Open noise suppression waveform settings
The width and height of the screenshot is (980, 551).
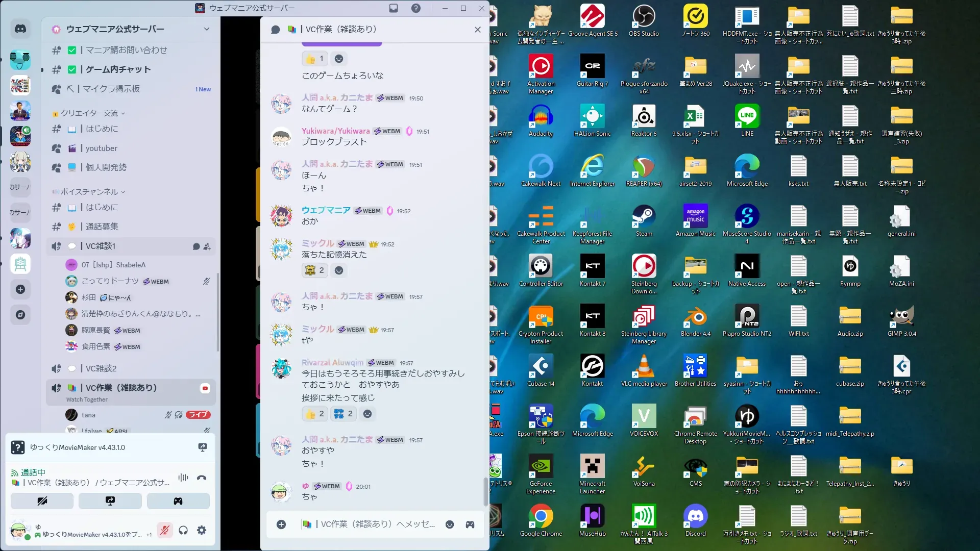point(183,478)
